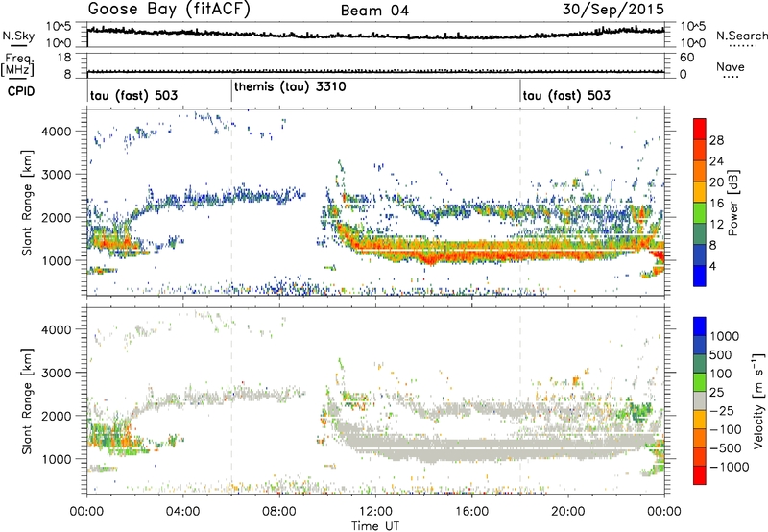The height and width of the screenshot is (532, 768).
Task: Click the 'Beam 04' title label
Action: 374,11
